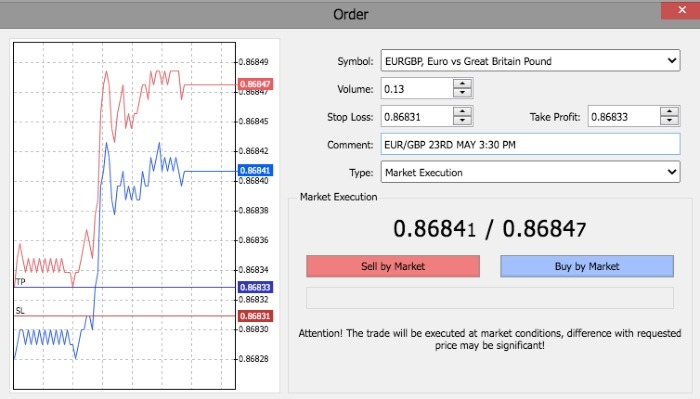The width and height of the screenshot is (700, 399).
Task: Click the SL line label in chart
Action: [20, 311]
